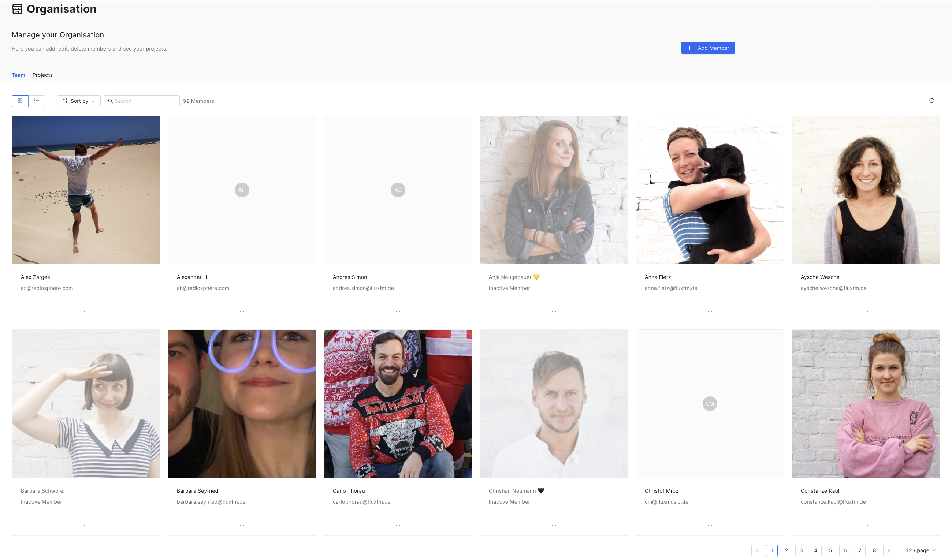This screenshot has width=952, height=560.
Task: Open more options for Carlo Thorau
Action: tap(398, 525)
